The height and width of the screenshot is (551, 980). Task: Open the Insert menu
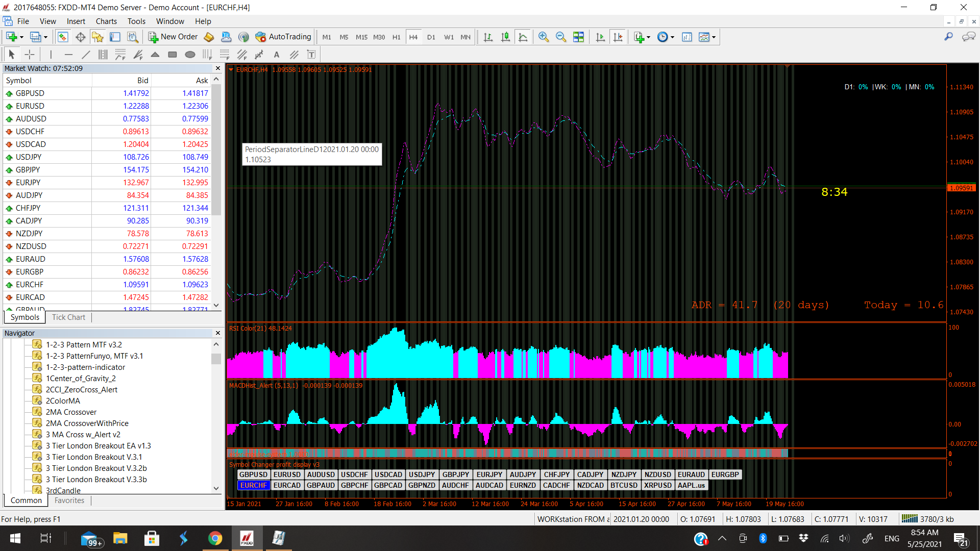point(76,21)
